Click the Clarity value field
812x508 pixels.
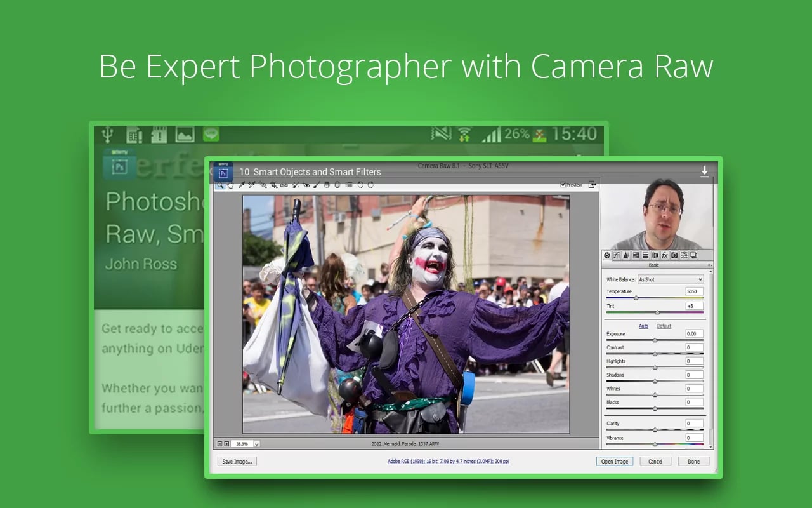[x=694, y=423]
